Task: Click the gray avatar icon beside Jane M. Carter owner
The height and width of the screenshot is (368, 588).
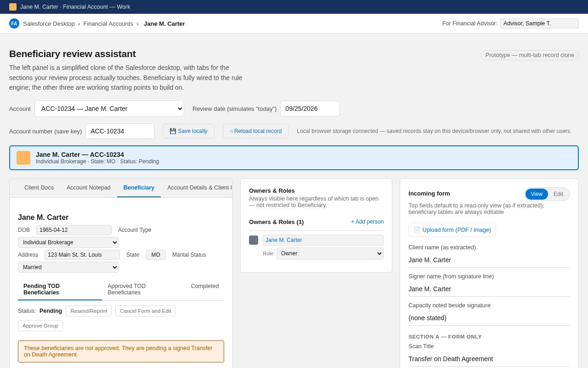Action: (x=254, y=240)
